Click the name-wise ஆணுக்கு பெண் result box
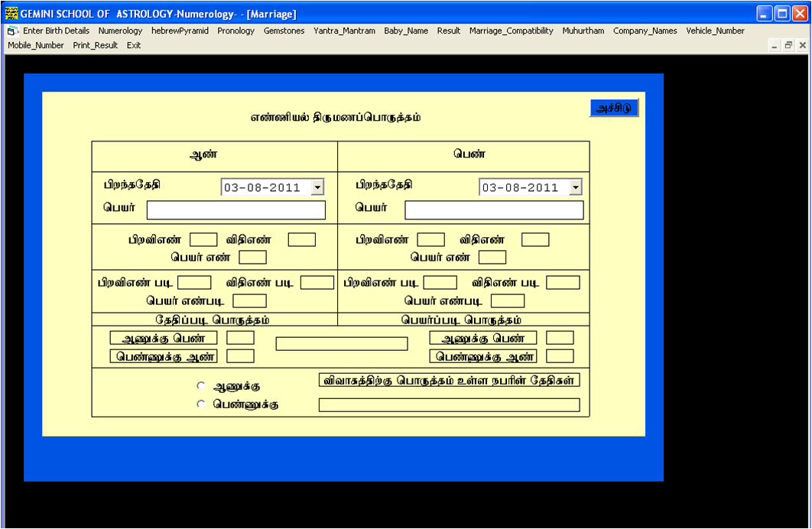 tap(560, 338)
